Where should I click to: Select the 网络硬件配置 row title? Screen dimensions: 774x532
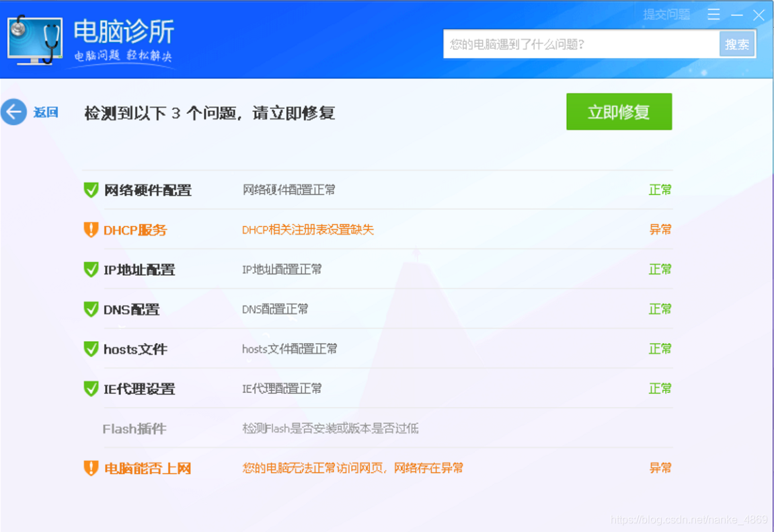point(147,190)
